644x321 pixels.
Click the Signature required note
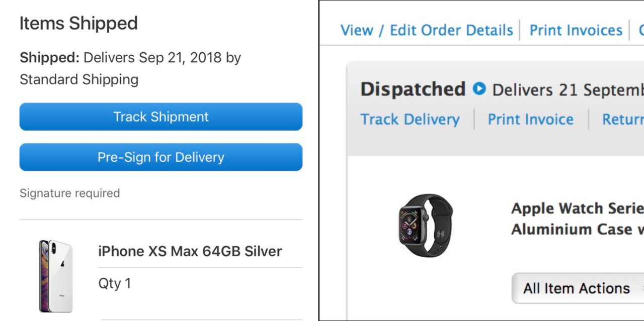tap(69, 193)
